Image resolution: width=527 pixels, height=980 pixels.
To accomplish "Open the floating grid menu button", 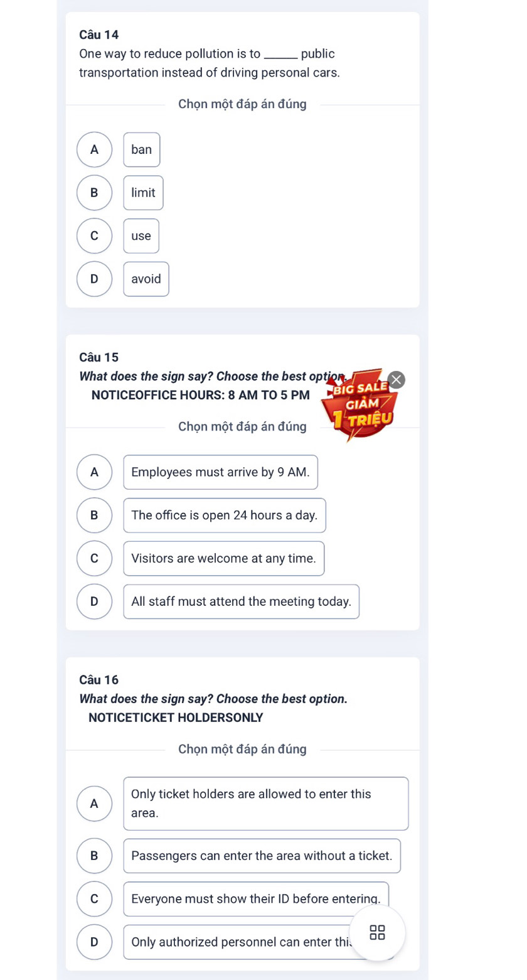I will tap(378, 932).
